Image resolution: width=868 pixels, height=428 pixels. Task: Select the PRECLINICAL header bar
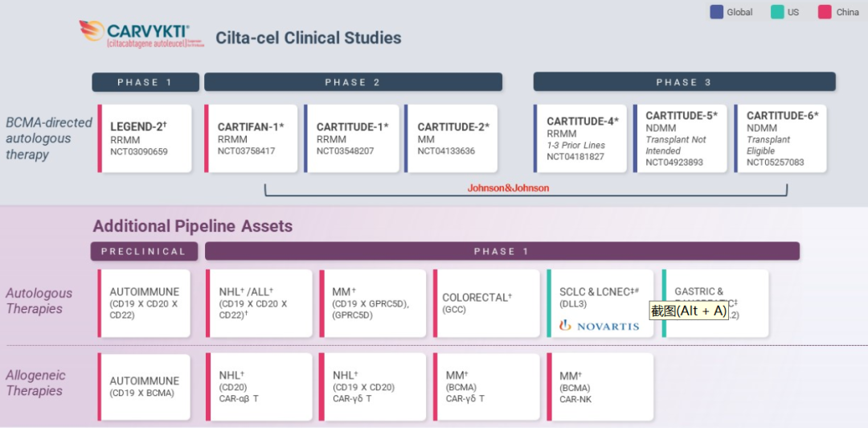coord(144,251)
